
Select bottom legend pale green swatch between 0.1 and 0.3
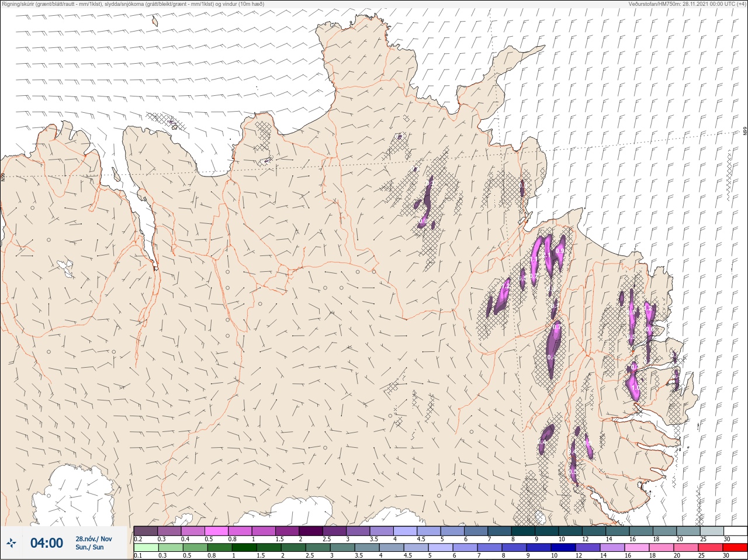click(x=146, y=548)
